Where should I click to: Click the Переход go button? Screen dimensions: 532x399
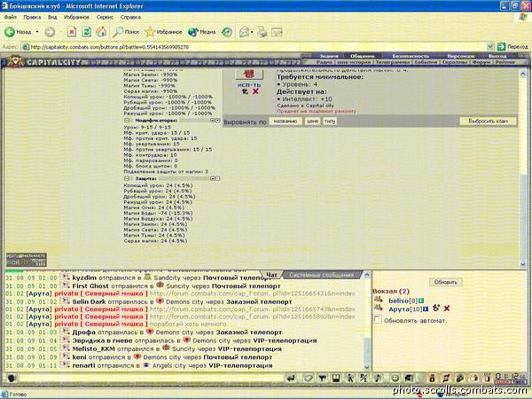[512, 46]
